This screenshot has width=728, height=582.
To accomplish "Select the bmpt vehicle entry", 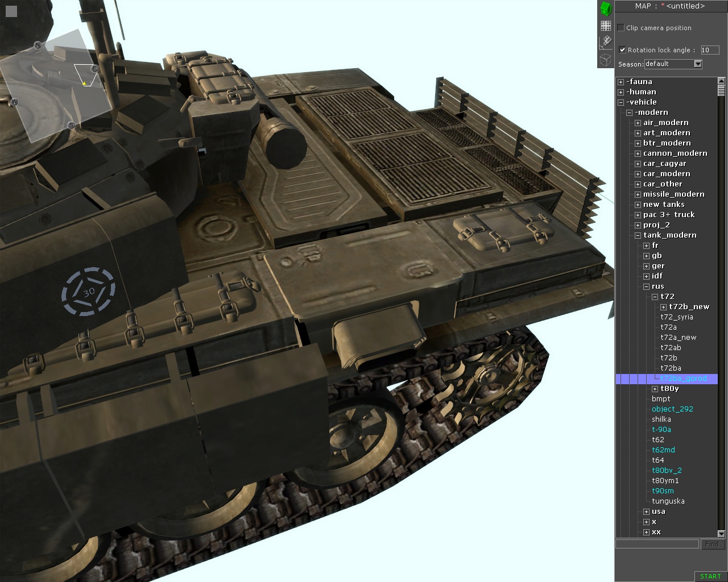I will pyautogui.click(x=661, y=399).
